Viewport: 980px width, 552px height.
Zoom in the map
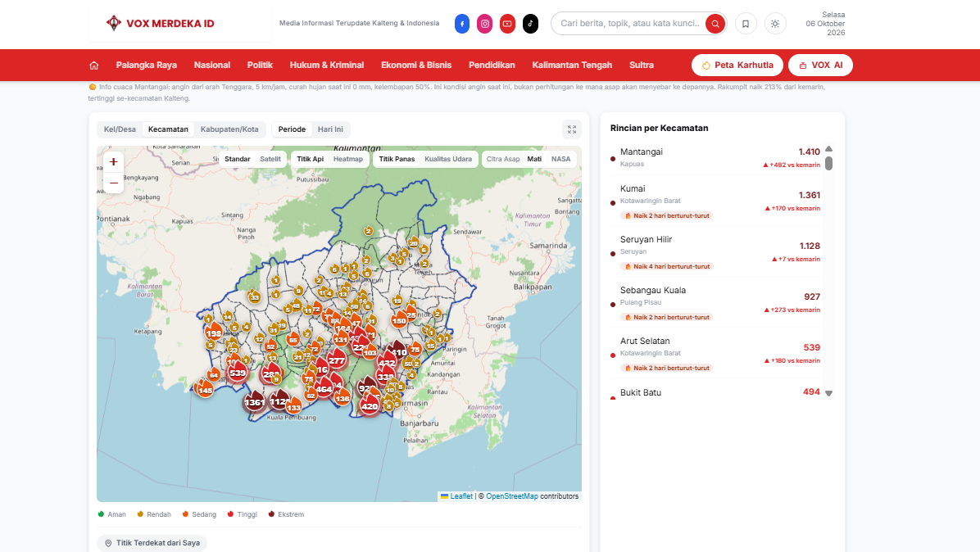point(113,161)
